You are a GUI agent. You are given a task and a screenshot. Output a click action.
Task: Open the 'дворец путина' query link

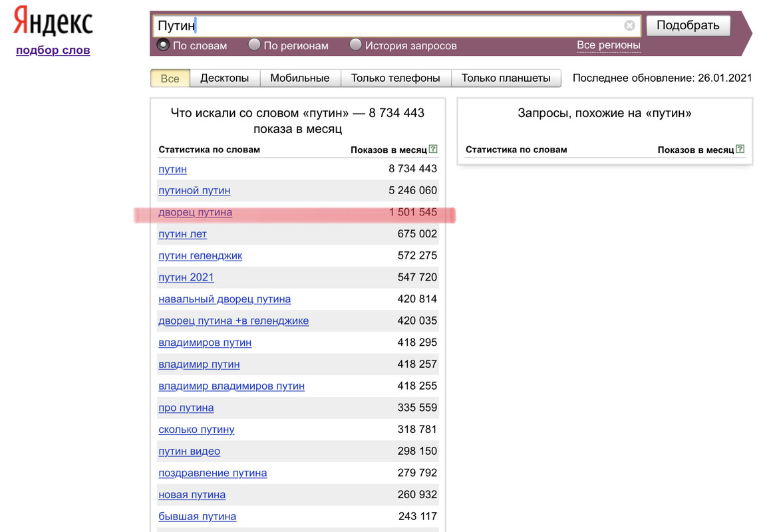(196, 213)
